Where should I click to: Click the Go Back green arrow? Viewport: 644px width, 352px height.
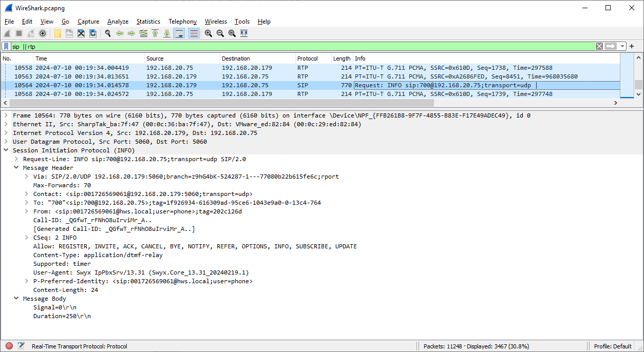[x=120, y=33]
